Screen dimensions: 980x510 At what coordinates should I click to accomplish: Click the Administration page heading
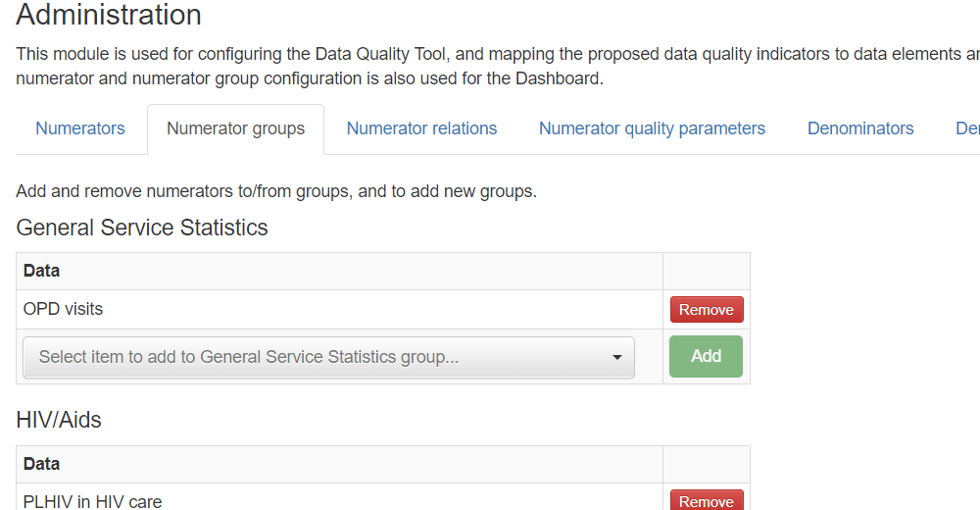(109, 15)
